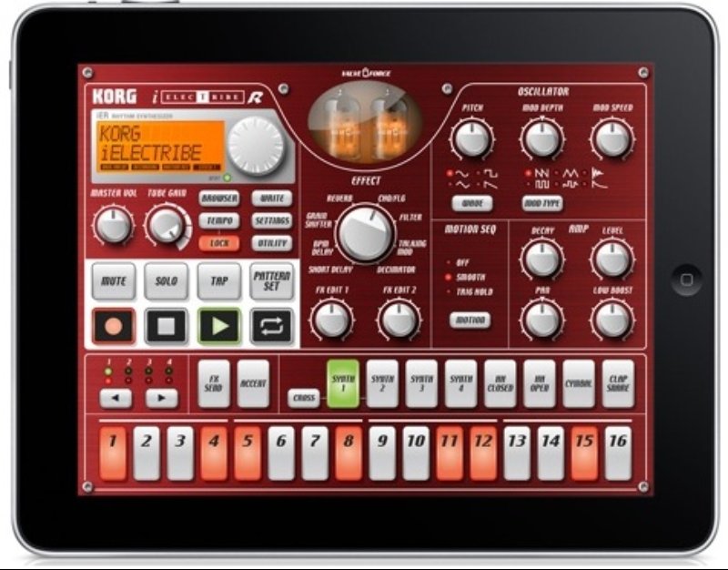Click the Tube Gain knob

[x=167, y=225]
